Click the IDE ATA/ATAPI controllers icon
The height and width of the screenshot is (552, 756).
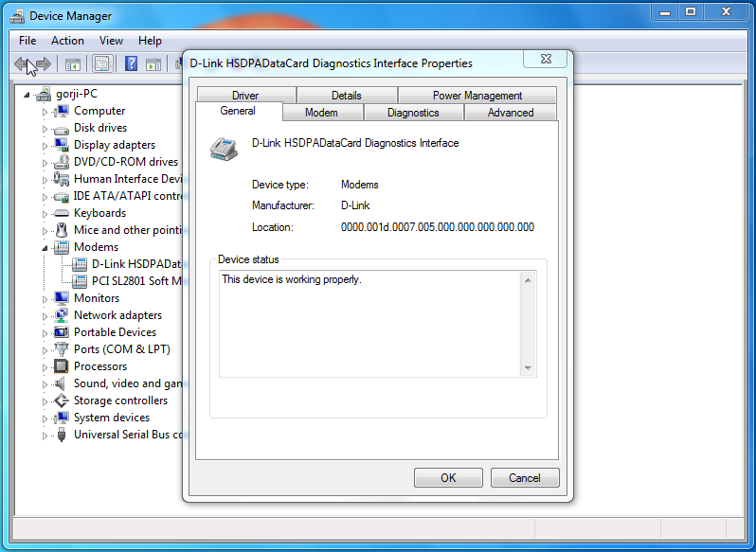[x=62, y=197]
